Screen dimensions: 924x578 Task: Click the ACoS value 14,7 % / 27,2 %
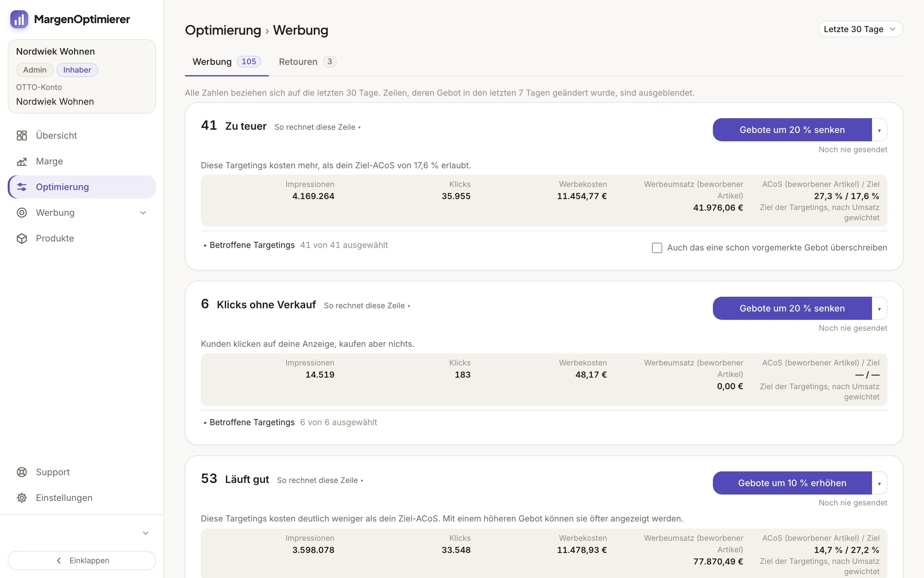[846, 550]
